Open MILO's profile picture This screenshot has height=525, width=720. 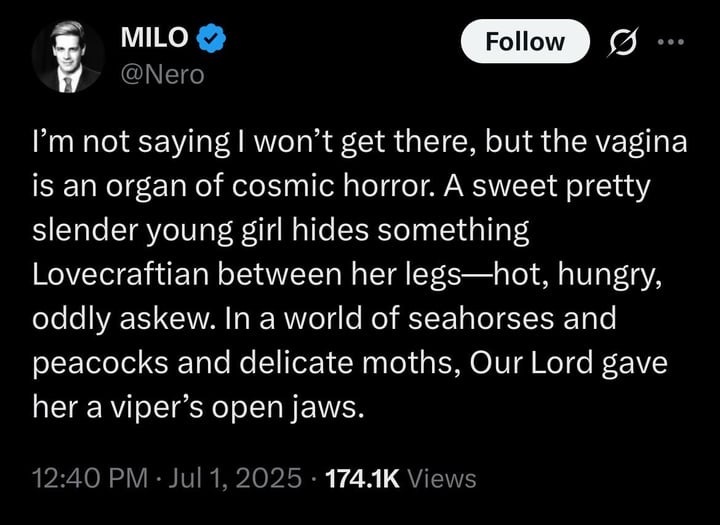[x=68, y=56]
